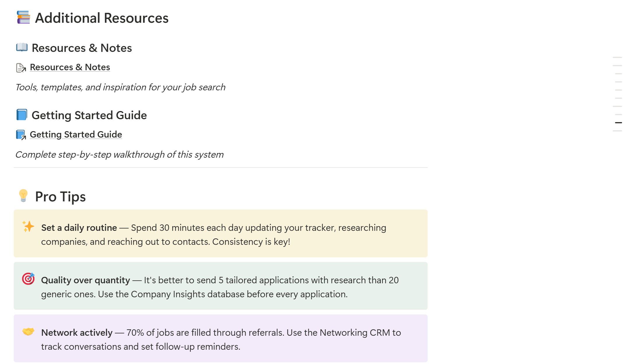
Task: Click the bold 'Quality over quantity' text
Action: click(85, 280)
